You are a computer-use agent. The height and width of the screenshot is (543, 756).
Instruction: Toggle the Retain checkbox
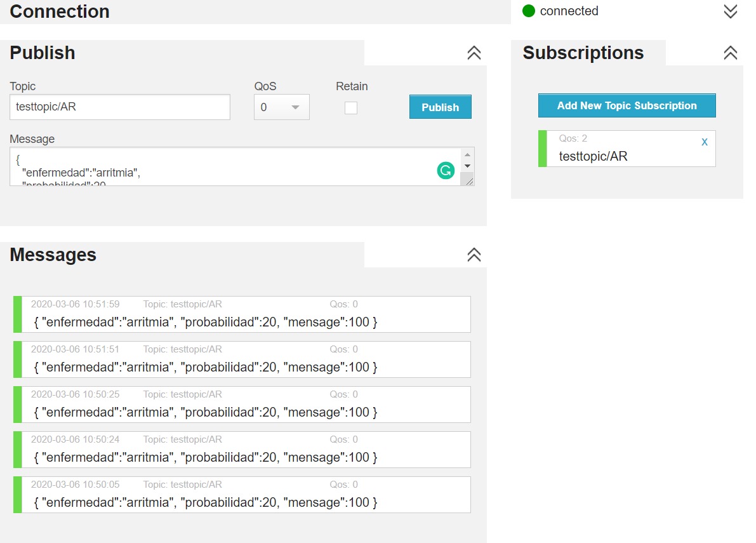pos(351,107)
